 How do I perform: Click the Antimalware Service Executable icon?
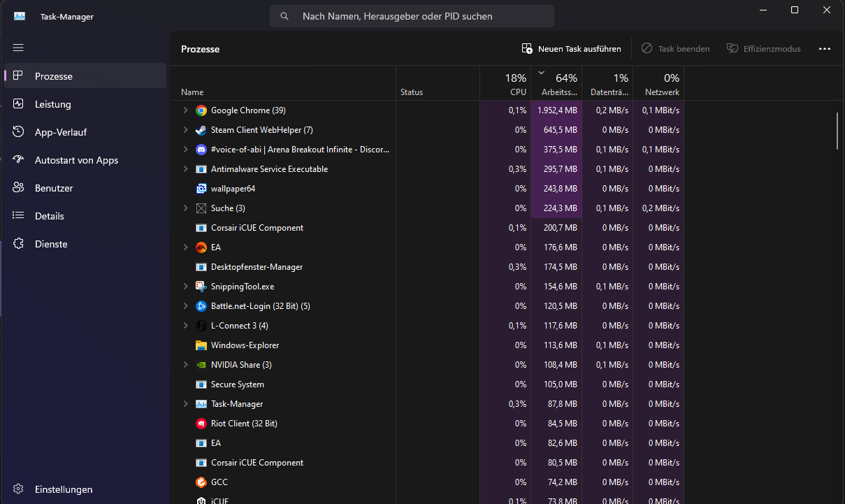coord(201,169)
